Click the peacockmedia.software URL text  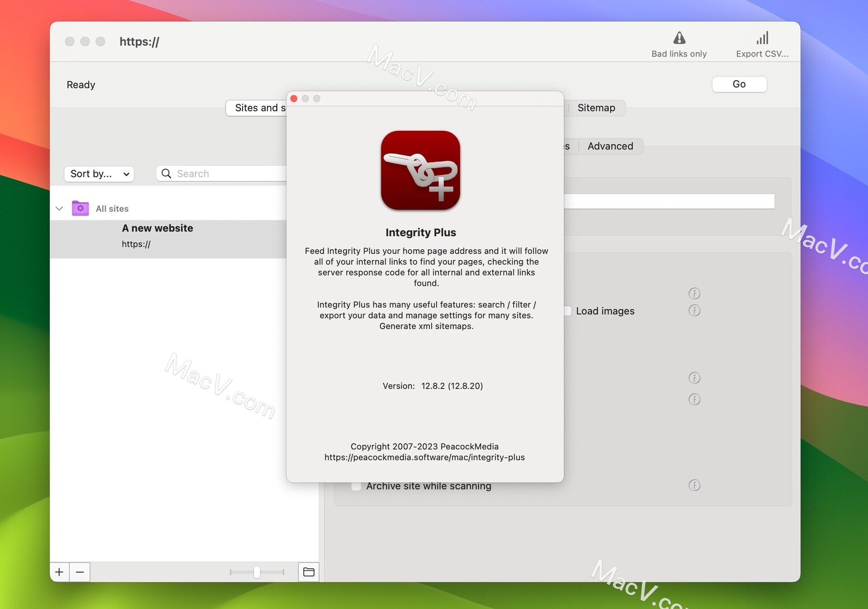coord(425,457)
